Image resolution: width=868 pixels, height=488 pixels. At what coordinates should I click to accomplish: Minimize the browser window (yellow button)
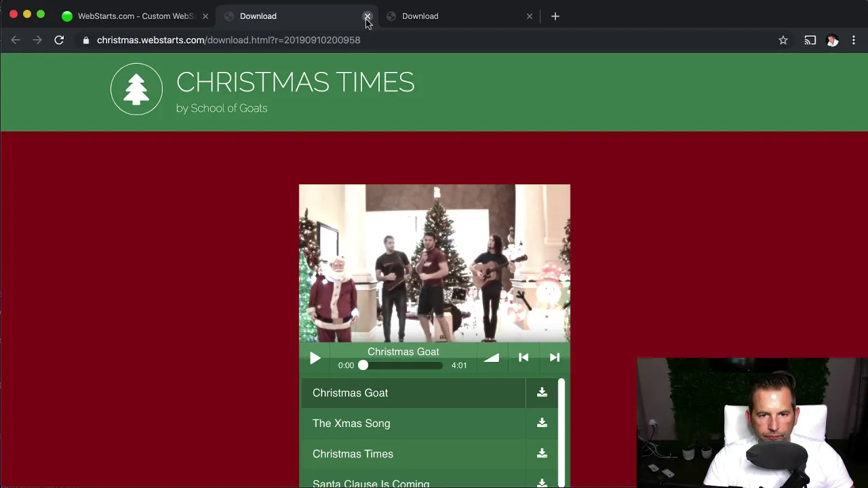[27, 14]
